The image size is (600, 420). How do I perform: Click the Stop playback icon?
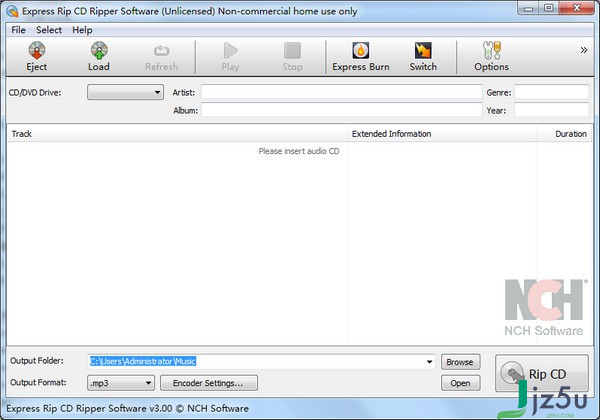[x=292, y=56]
